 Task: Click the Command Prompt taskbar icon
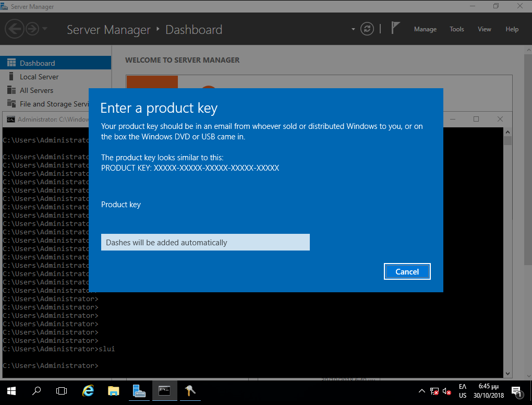(164, 390)
